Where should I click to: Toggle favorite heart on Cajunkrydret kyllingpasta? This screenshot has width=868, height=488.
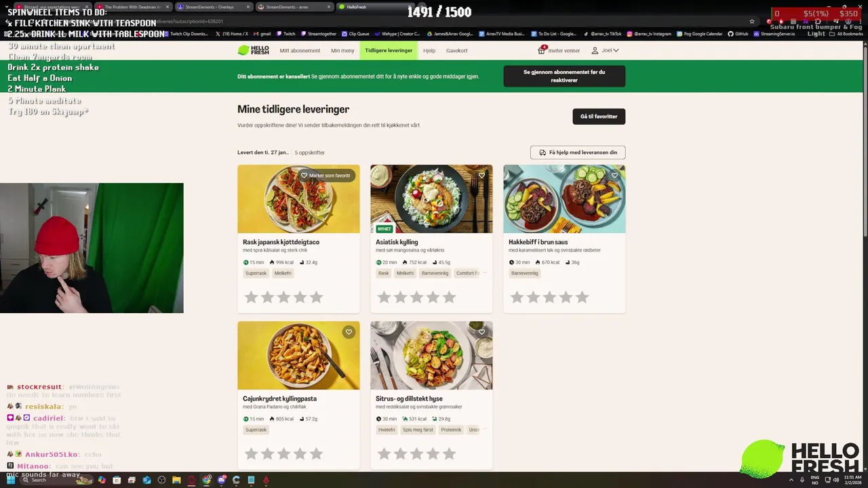tap(349, 332)
